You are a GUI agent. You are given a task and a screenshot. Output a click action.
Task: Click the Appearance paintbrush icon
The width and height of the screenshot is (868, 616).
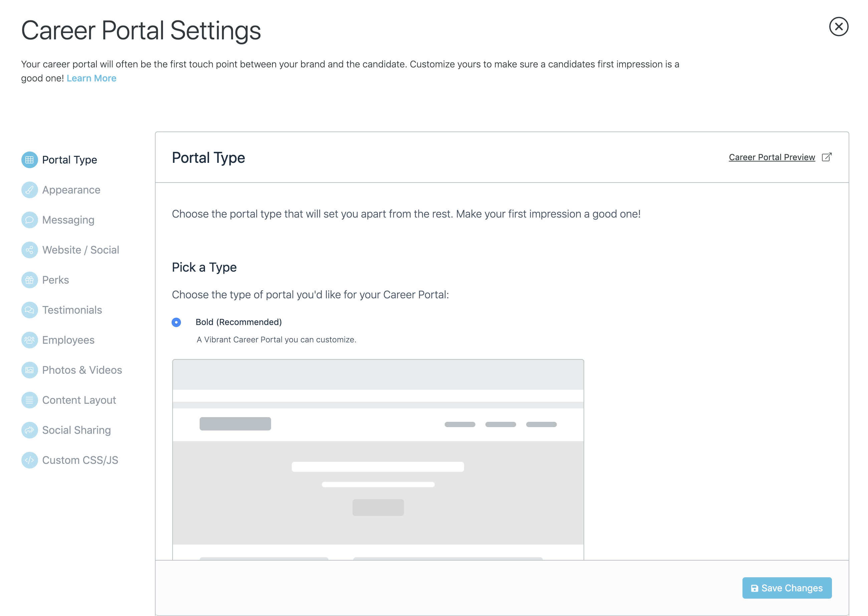[x=29, y=190]
